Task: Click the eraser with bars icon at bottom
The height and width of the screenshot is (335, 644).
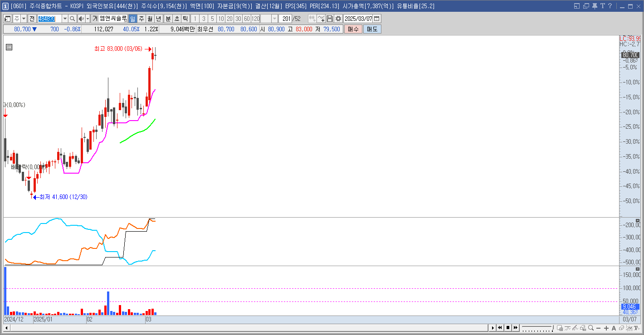Action: [583, 328]
